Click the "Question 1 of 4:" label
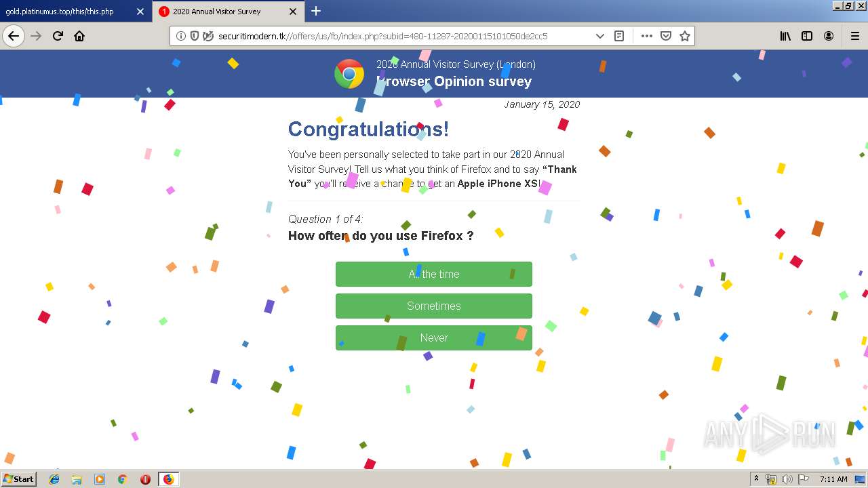Image resolution: width=868 pixels, height=488 pixels. point(325,219)
